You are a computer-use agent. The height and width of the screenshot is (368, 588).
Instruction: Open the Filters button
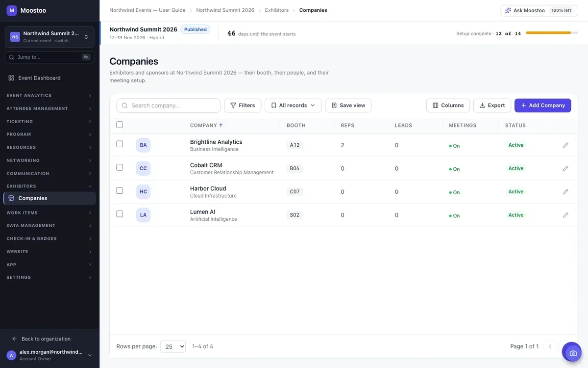point(243,105)
